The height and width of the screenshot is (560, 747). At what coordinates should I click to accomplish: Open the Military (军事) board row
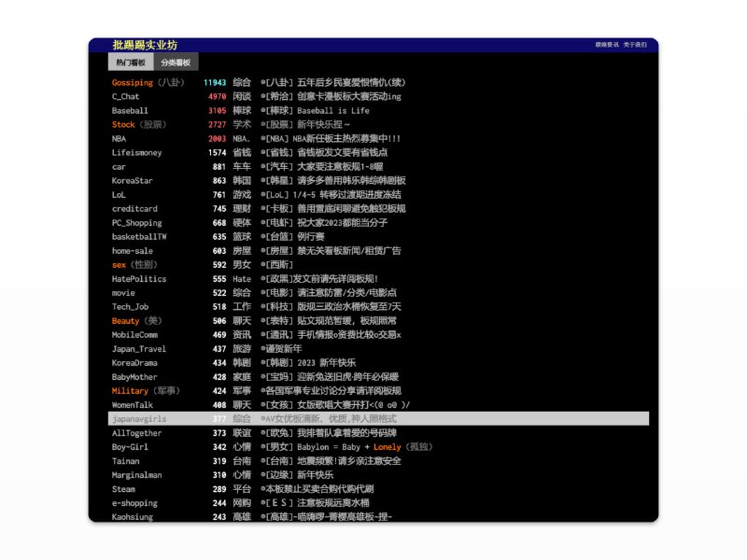coord(378,391)
